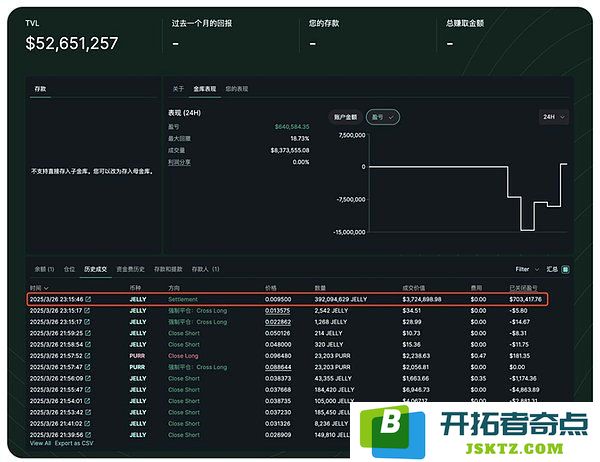Click the trade value $2,238.63
Viewport: 600px width, 462px height.
(x=416, y=356)
